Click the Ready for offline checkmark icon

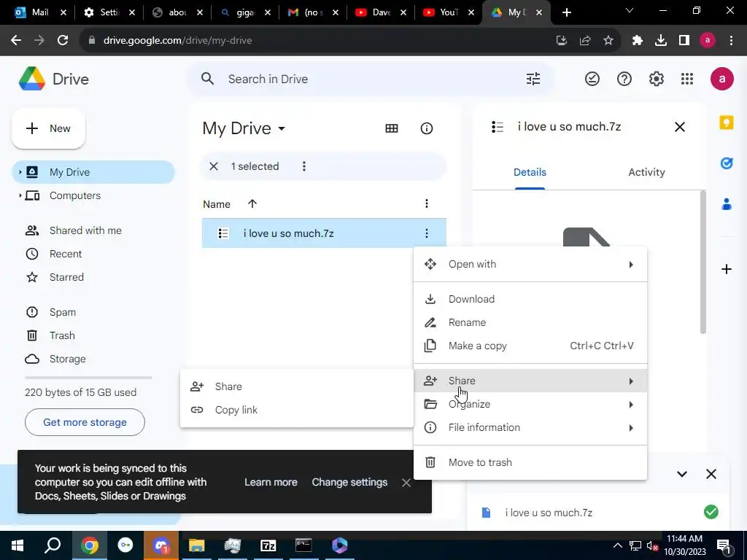pos(592,79)
